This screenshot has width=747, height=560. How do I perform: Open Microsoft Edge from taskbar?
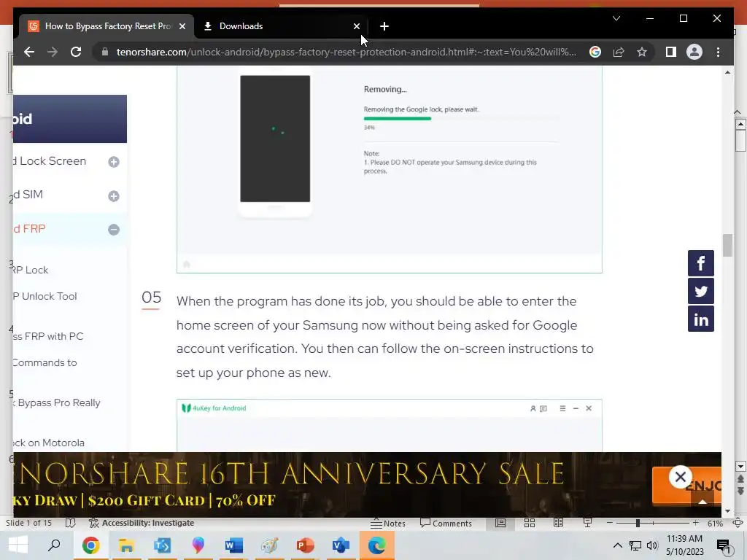(377, 545)
